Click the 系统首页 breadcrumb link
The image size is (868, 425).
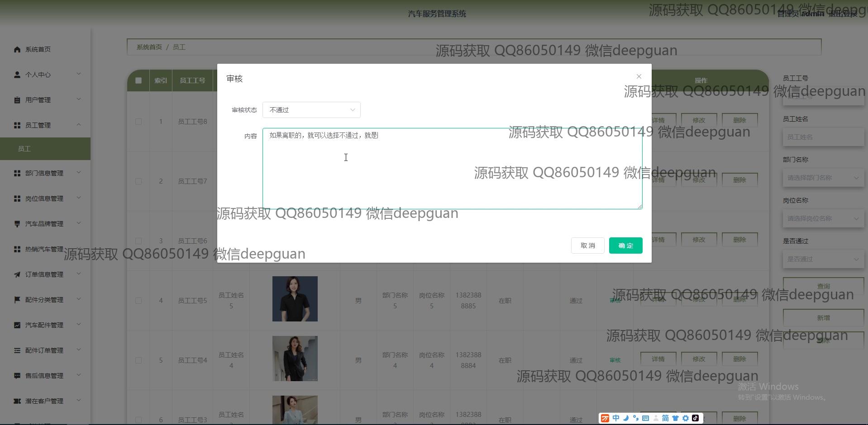tap(149, 47)
